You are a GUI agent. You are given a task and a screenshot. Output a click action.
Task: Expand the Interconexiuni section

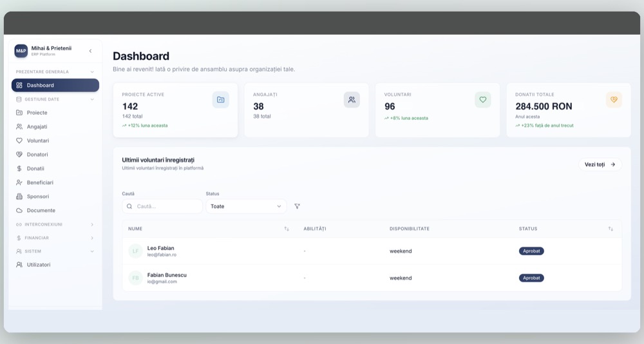[92, 225]
